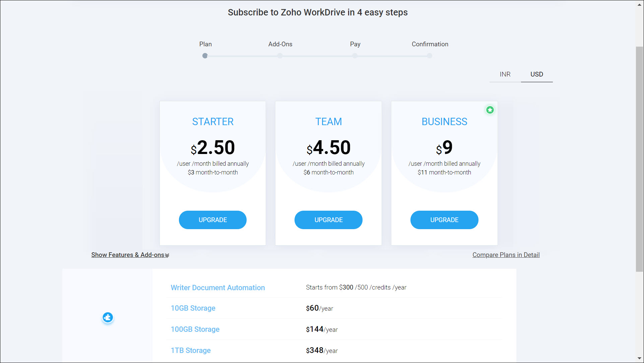This screenshot has height=363, width=644.
Task: Open Writer Document Automation add-on
Action: 218,288
